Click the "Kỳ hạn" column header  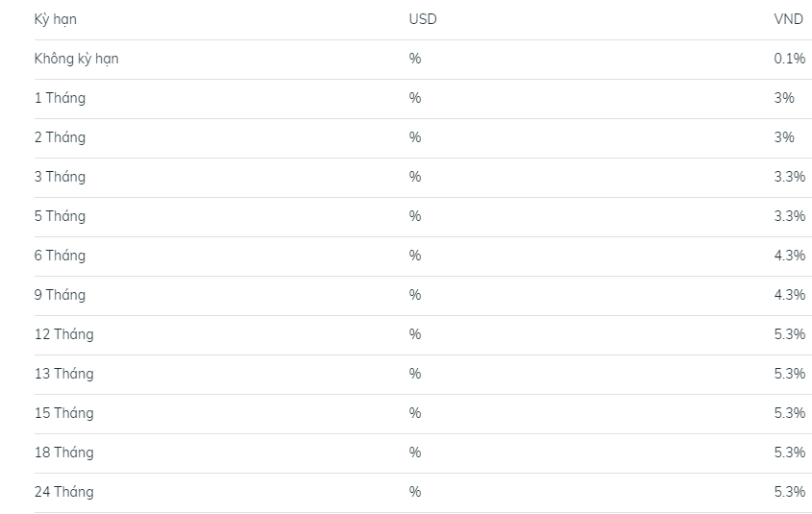point(55,19)
